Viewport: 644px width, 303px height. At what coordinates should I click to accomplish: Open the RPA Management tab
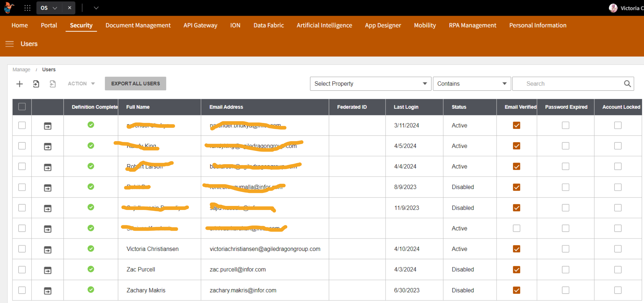[x=473, y=25]
